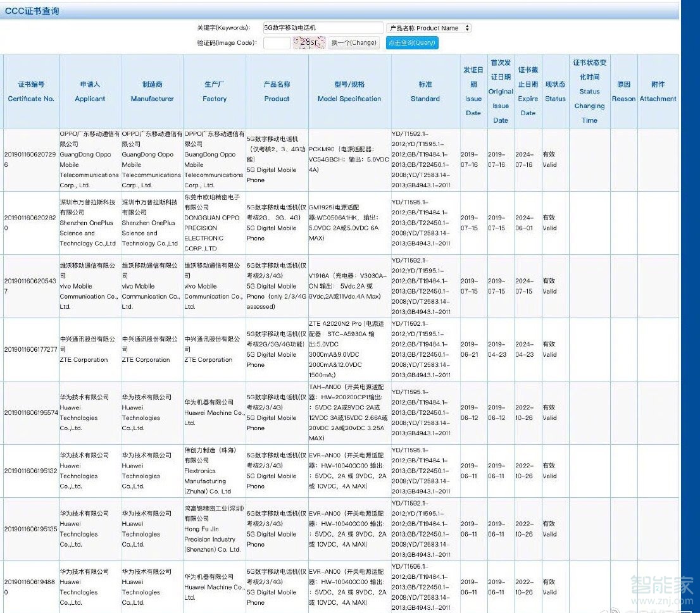Click the Model Specification column header
The image size is (700, 613).
(x=349, y=92)
